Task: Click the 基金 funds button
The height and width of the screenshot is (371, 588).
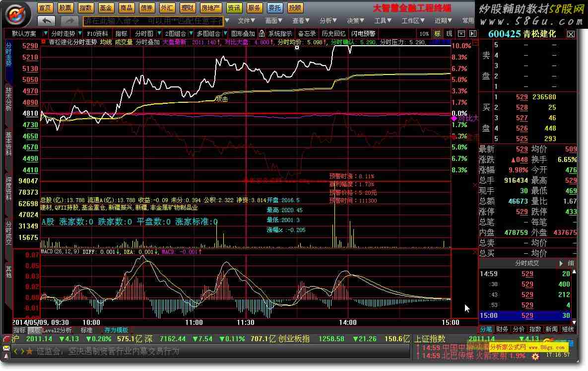Action: tap(106, 7)
